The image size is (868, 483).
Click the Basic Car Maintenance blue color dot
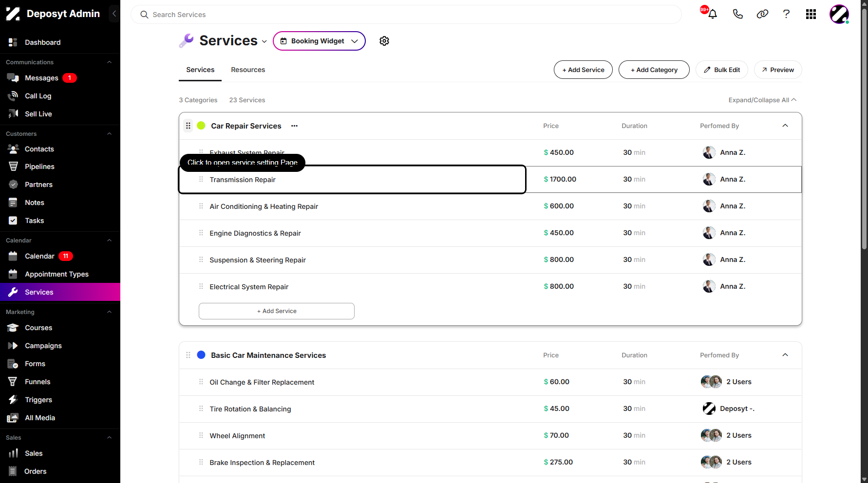201,355
